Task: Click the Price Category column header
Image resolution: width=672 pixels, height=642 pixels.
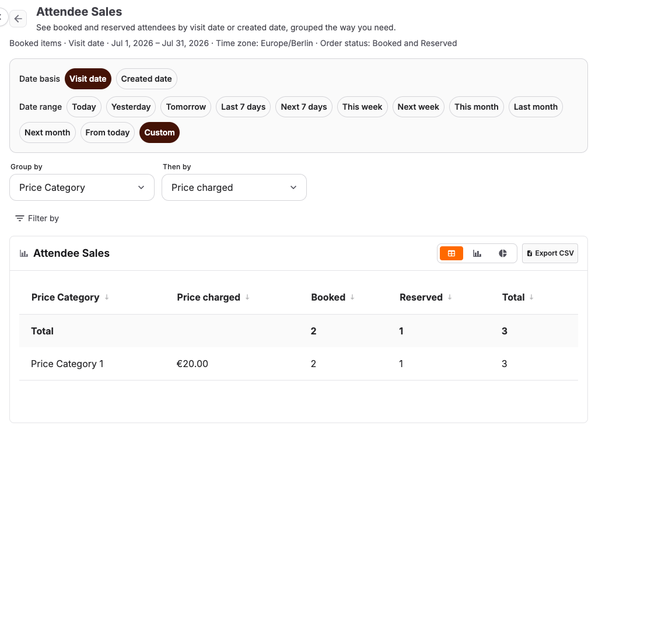Action: pos(65,297)
